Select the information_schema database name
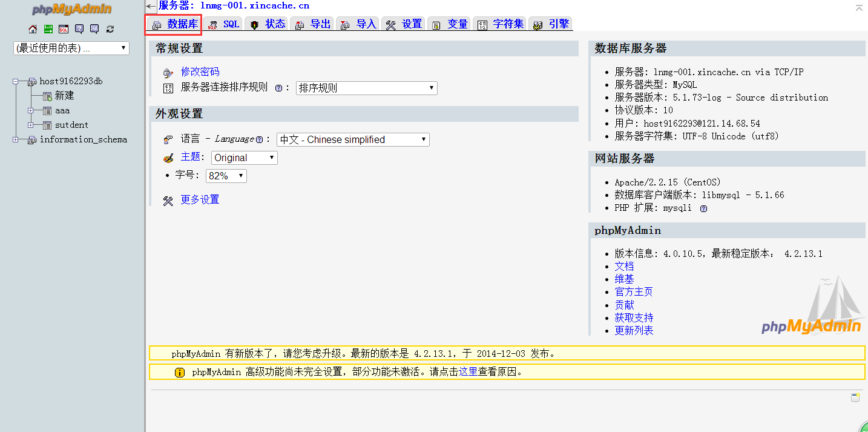Image resolution: width=868 pixels, height=432 pixels. [x=84, y=139]
